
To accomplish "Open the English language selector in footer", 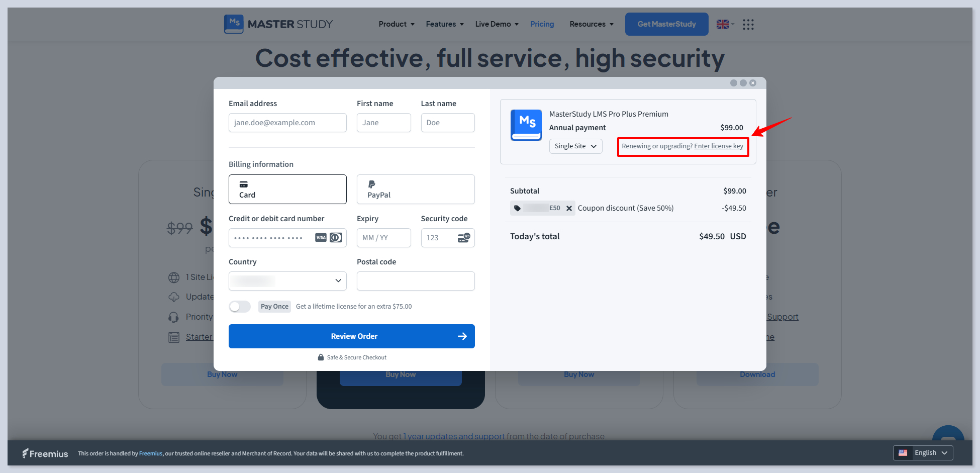I will click(x=923, y=453).
